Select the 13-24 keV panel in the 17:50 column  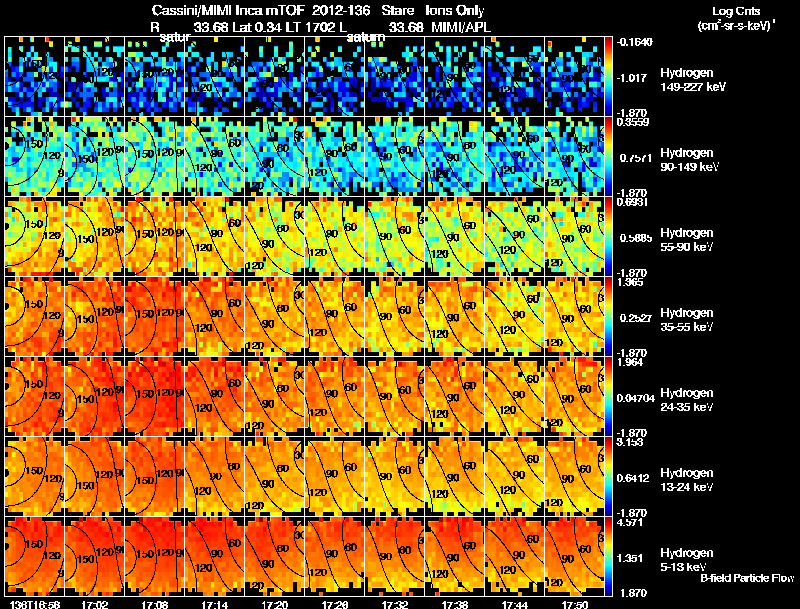pos(574,477)
